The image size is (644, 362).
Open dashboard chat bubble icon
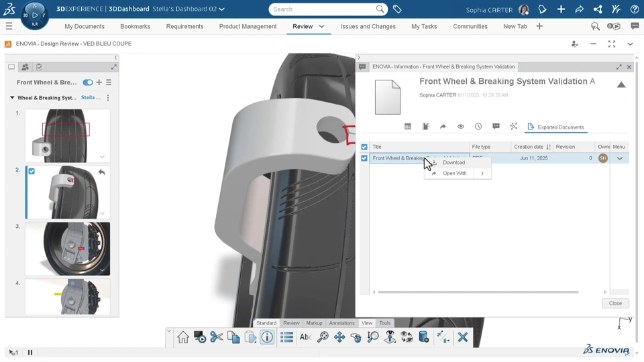tap(635, 26)
